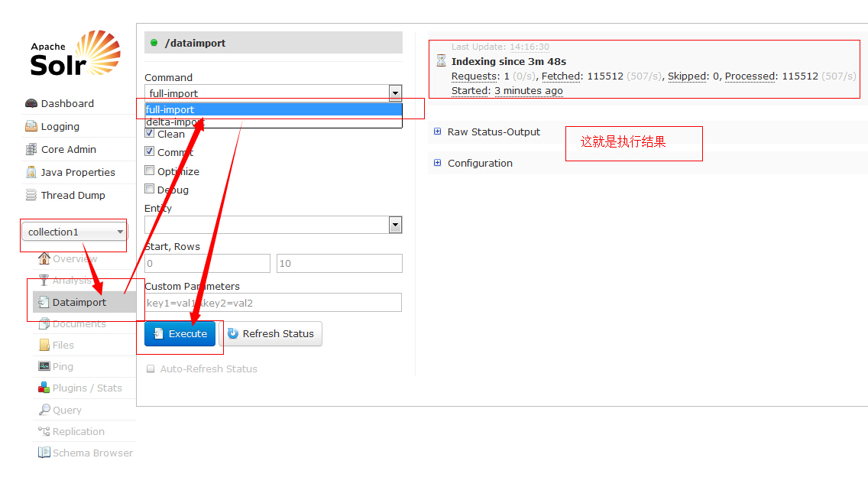Click the Overview house icon
Viewport: 868px width, 500px height.
(44, 258)
